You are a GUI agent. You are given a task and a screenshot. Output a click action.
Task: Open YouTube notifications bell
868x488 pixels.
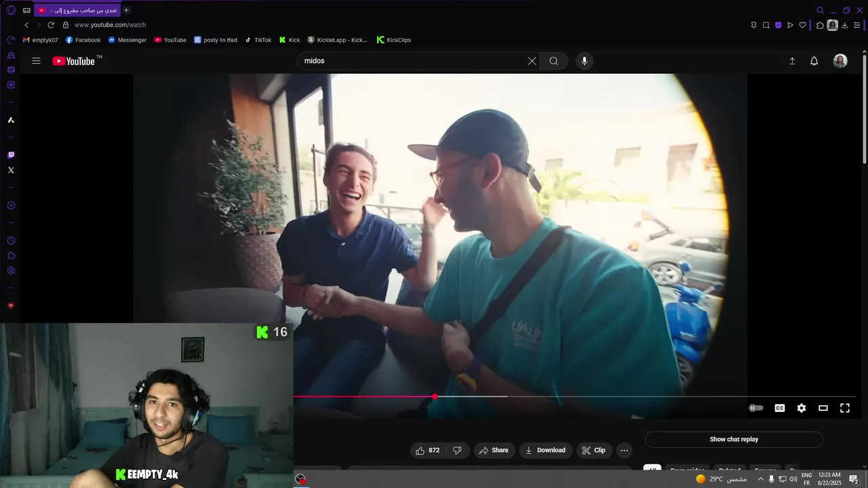(x=814, y=61)
